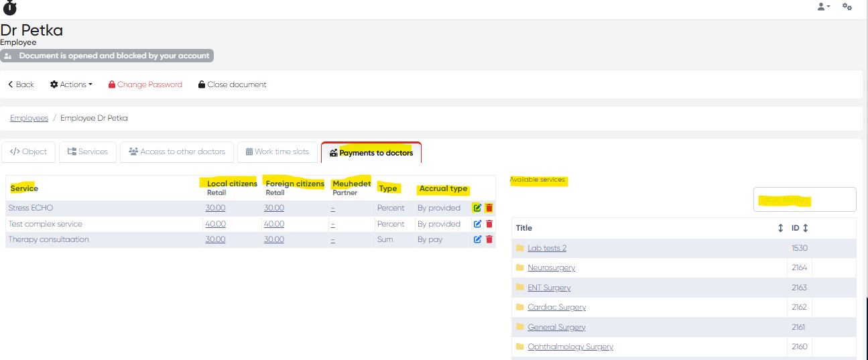Open the settings gears icon in header
This screenshot has width=868, height=360.
click(847, 7)
